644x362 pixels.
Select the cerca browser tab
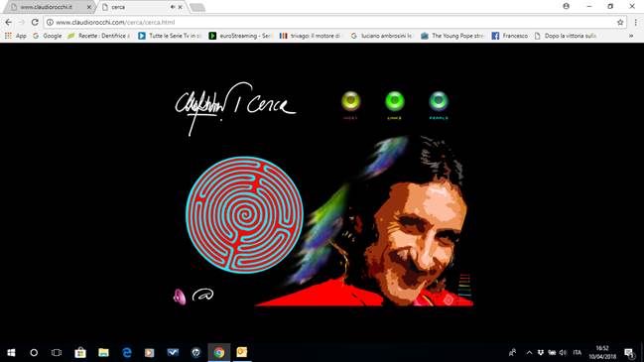pyautogui.click(x=140, y=7)
